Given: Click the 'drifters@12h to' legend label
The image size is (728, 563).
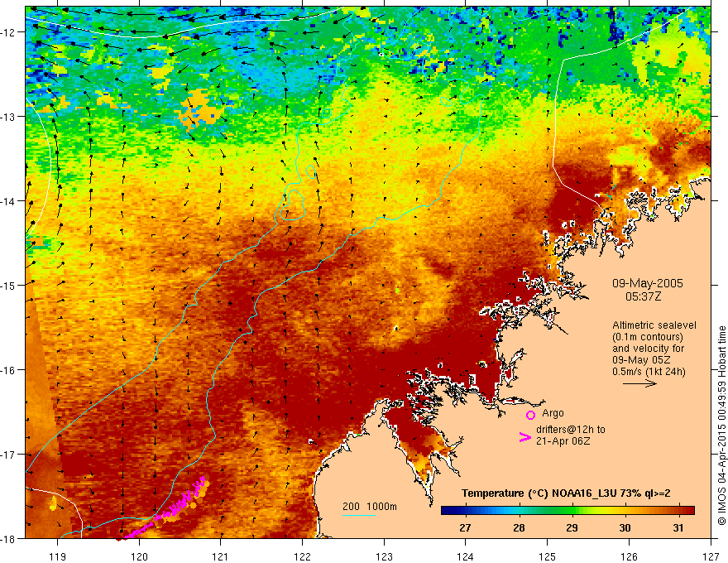Looking at the screenshot, I should [x=571, y=430].
